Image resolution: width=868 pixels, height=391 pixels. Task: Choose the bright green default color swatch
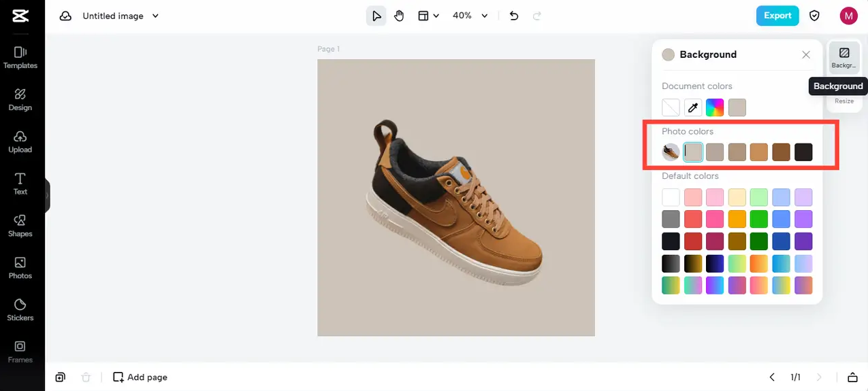pyautogui.click(x=759, y=219)
